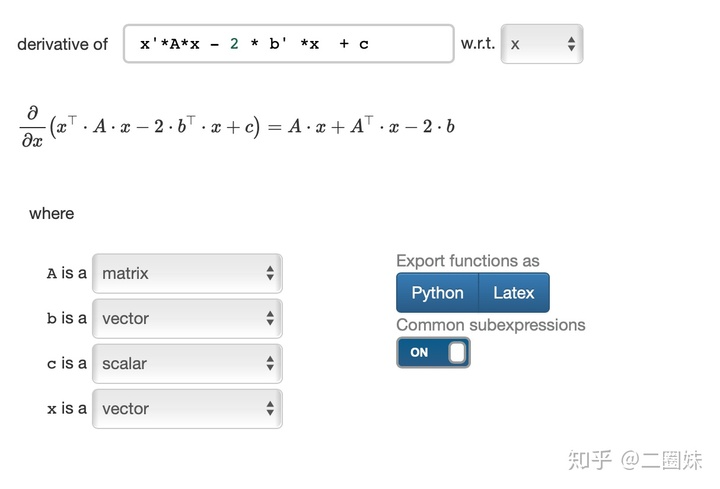Screen dimensions: 720x489
Task: Click the derivative result A·x + Aᵀ·x − 2·b
Action: point(371,127)
